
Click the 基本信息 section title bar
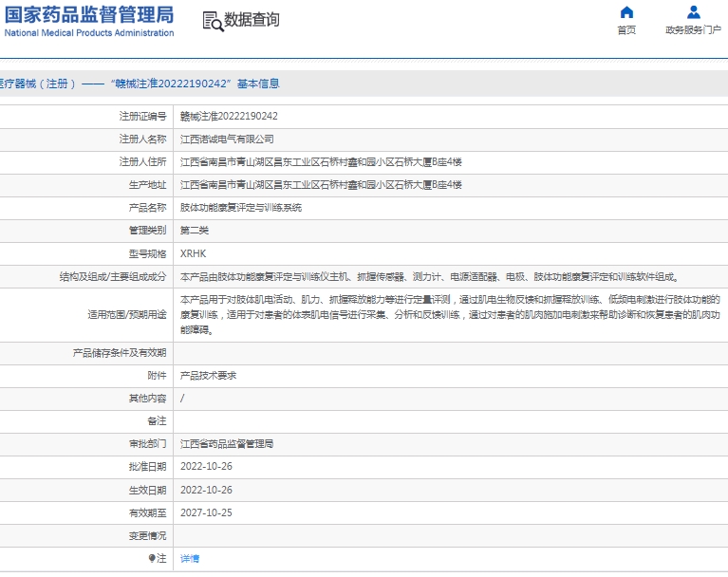(x=364, y=84)
